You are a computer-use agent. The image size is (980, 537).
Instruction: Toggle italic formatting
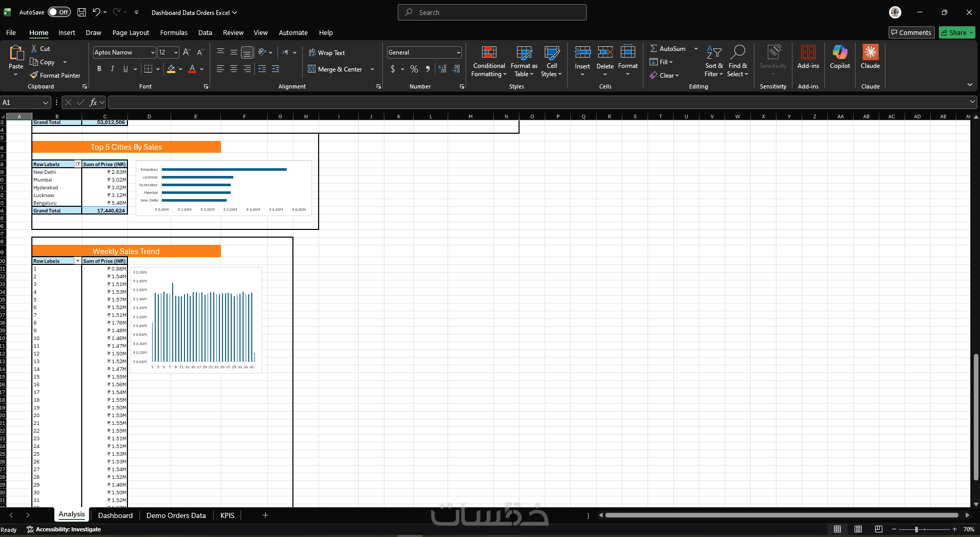[x=113, y=69]
